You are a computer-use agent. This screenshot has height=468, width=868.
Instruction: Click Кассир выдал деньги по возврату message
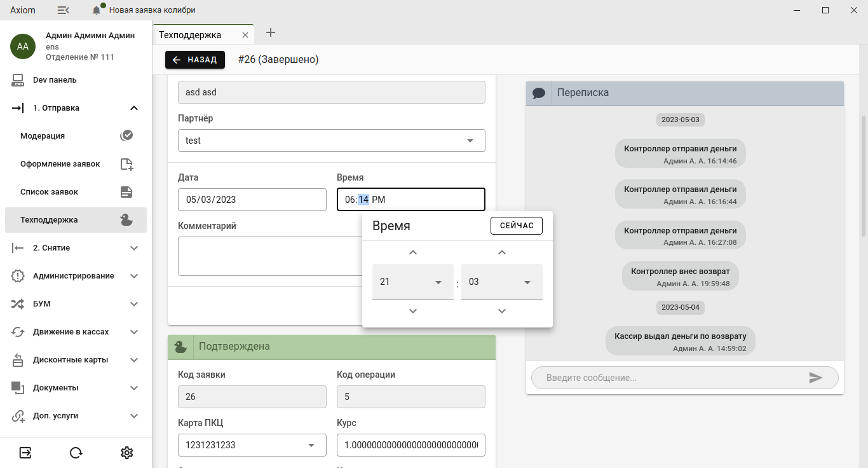click(681, 341)
